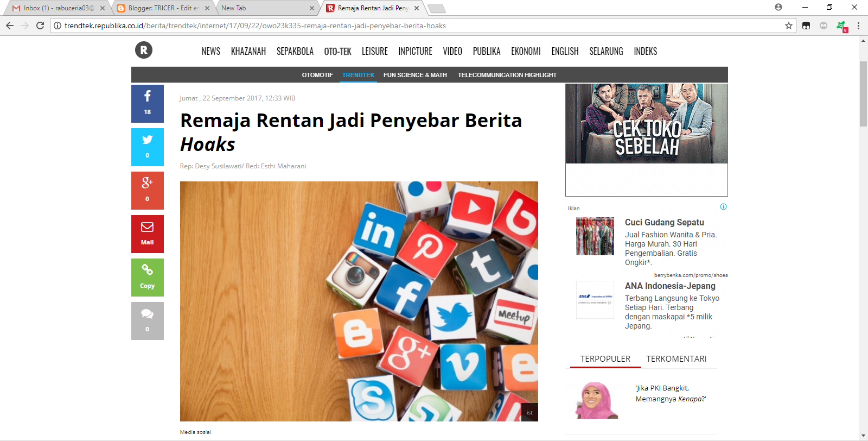Select the TRENDTEK subcategory

coord(358,75)
